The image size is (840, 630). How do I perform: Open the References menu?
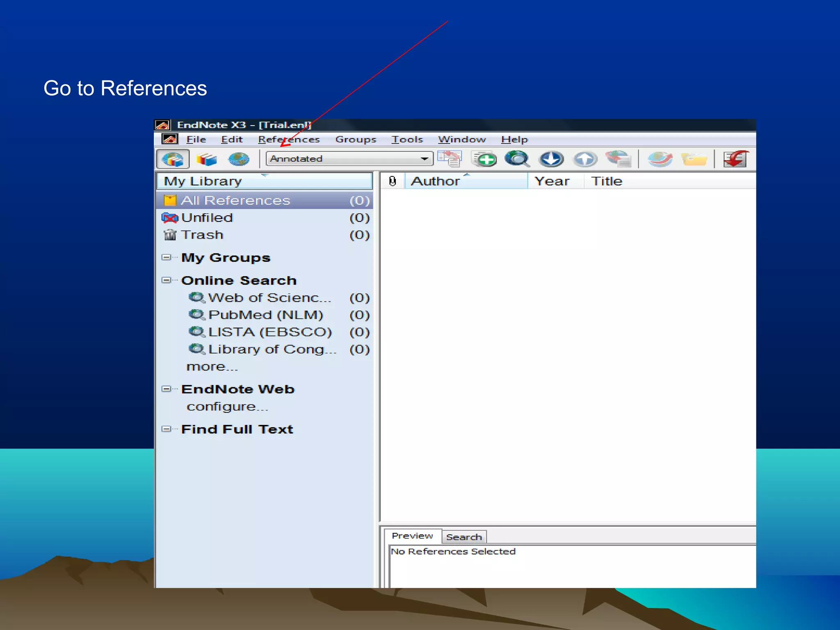(x=289, y=139)
